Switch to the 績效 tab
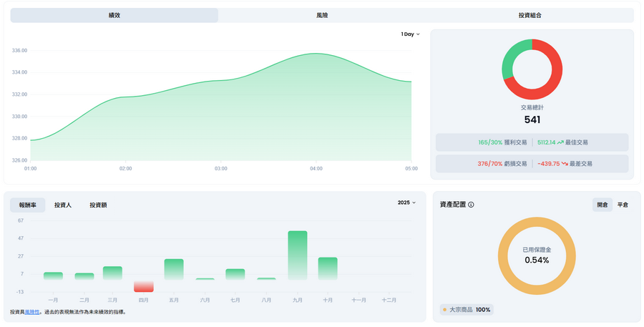Viewport: 644px width, 327px height. click(114, 15)
